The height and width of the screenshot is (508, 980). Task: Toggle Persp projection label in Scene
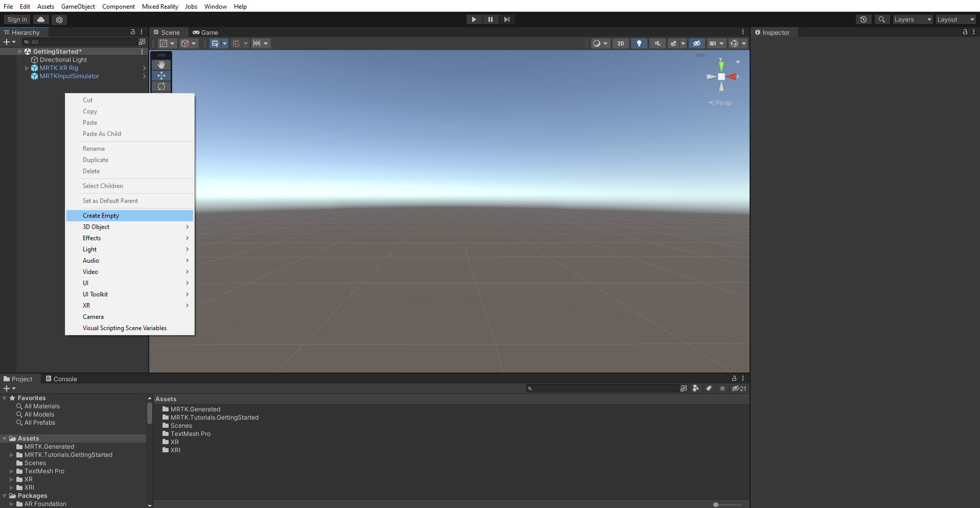720,103
